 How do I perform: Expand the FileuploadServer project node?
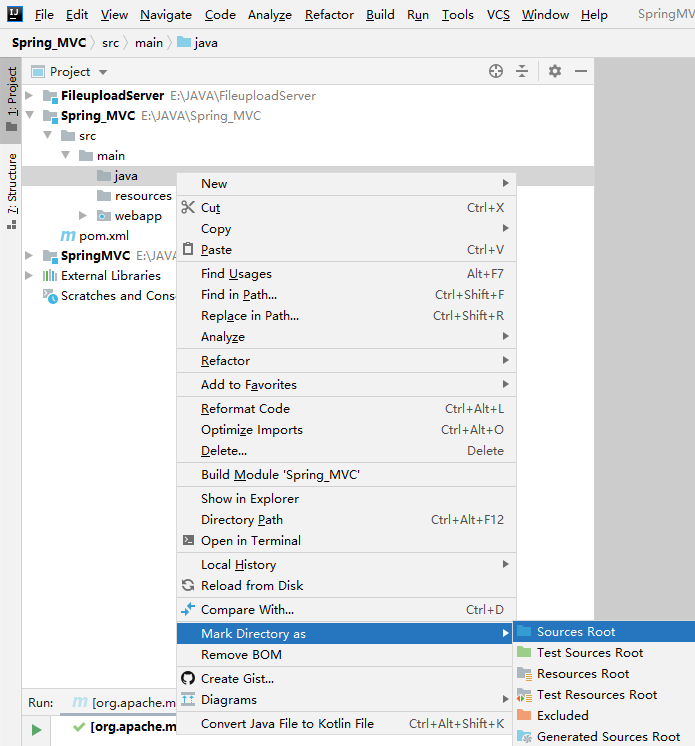point(29,96)
